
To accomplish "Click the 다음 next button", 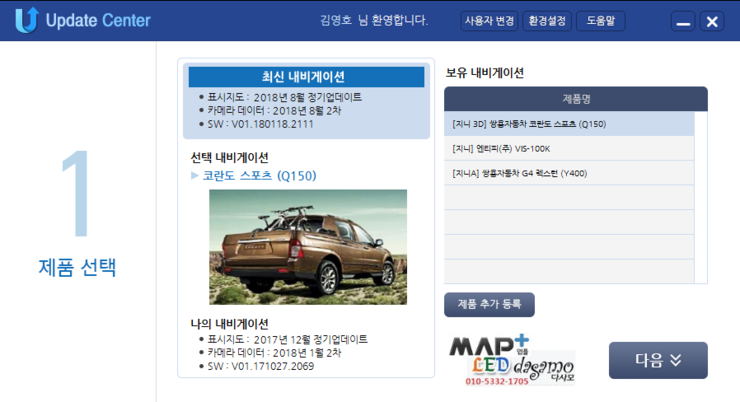I will (658, 360).
